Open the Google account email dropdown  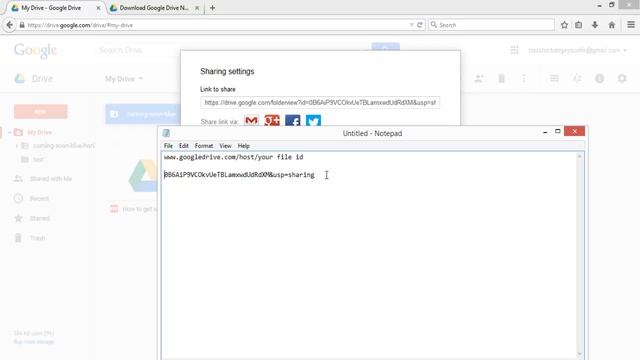click(577, 50)
